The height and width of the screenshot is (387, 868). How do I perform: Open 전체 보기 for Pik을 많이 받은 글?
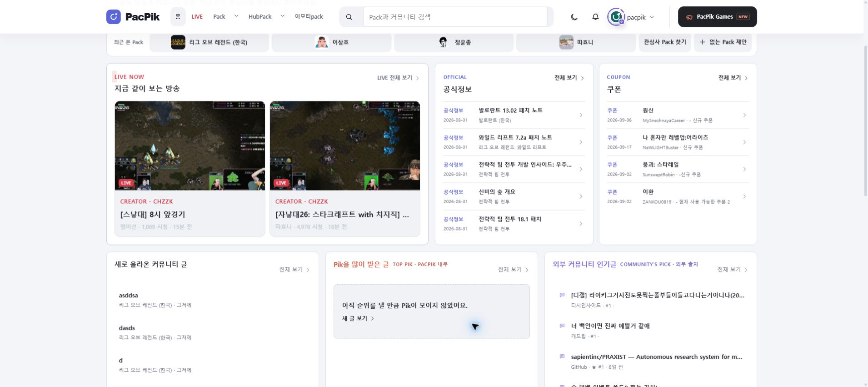tap(514, 270)
